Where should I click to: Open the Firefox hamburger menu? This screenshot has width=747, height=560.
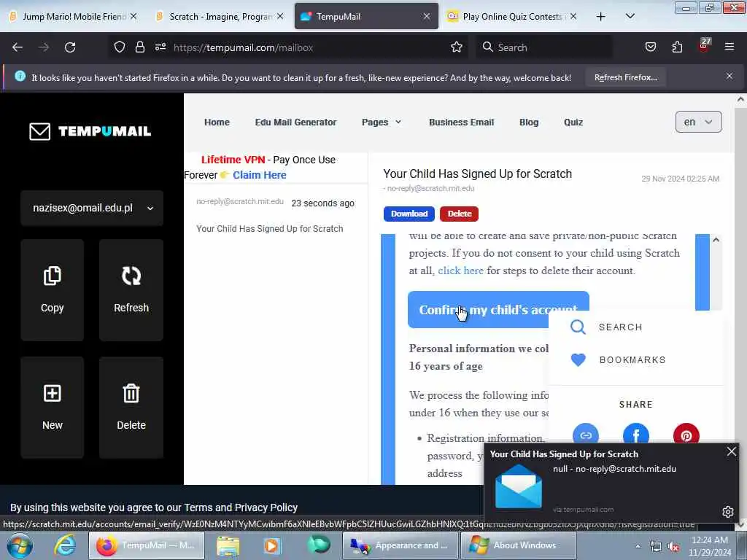point(729,47)
